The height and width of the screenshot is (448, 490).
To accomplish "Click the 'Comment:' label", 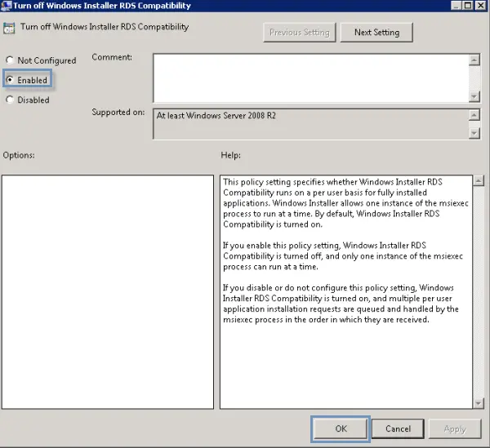I will click(x=112, y=57).
